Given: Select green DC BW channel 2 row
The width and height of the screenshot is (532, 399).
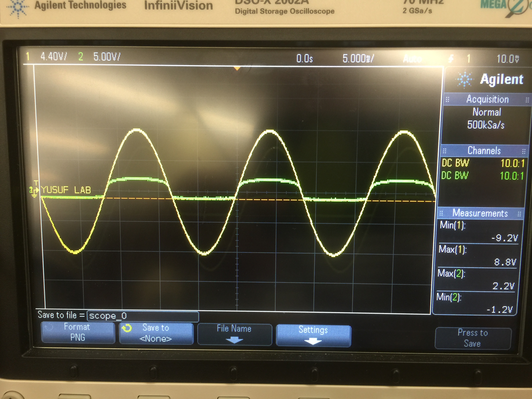Looking at the screenshot, I should click(x=482, y=176).
